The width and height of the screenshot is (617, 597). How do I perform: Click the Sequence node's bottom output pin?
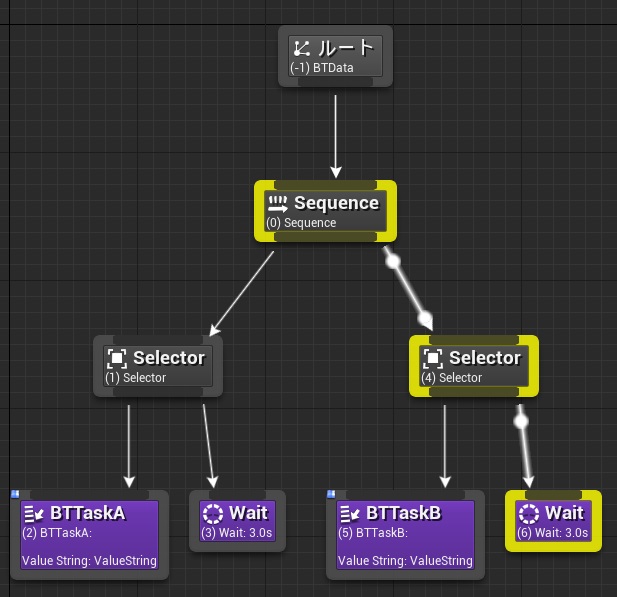point(325,237)
